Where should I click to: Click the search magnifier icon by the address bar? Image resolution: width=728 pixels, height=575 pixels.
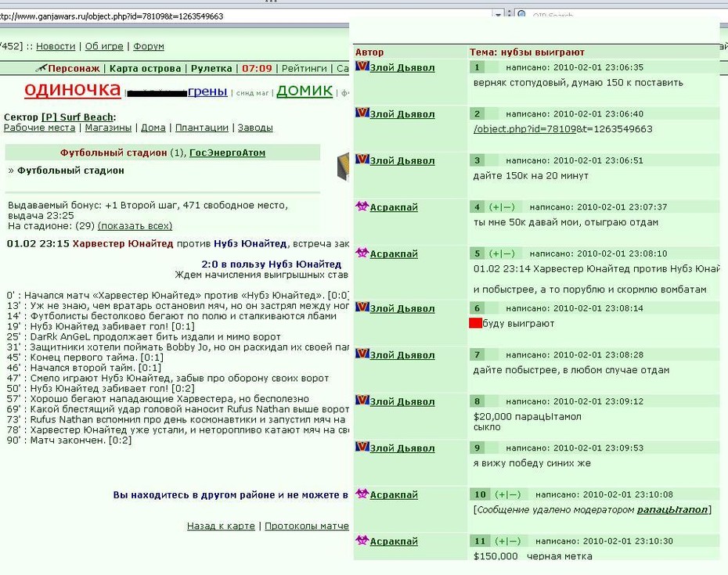522,15
